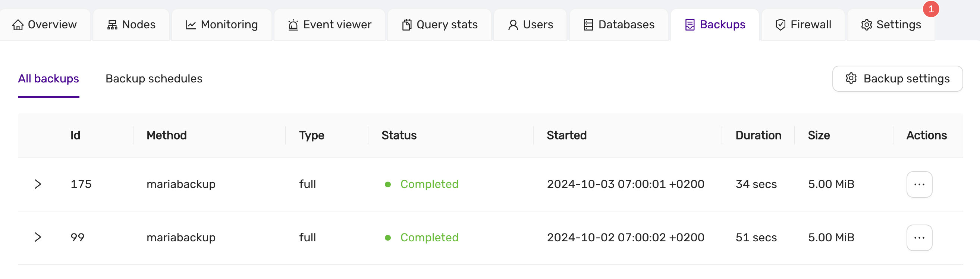Viewport: 980px width, 279px height.
Task: Click the Query stats clipboard icon
Action: tap(407, 25)
